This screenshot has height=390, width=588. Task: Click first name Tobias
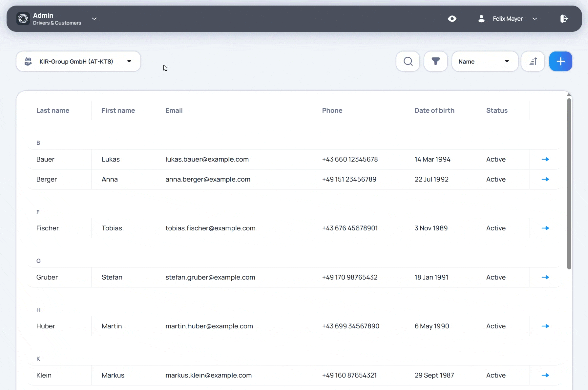click(112, 228)
